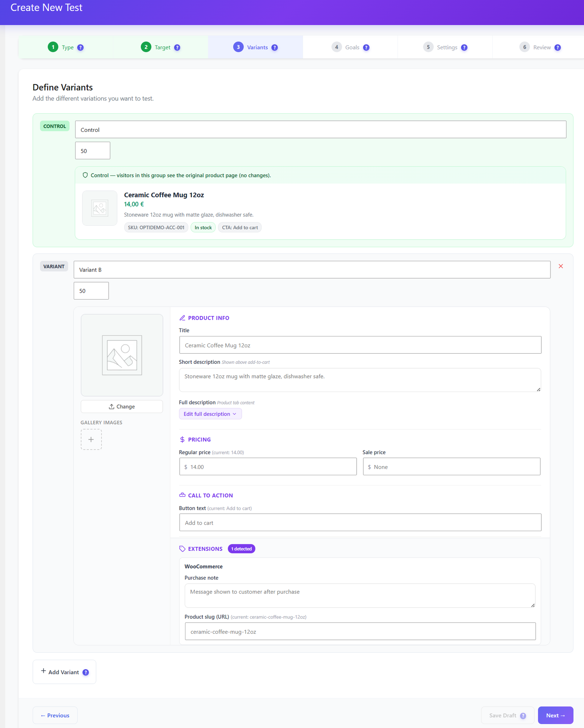Click the step 6 Review number circle

point(525,47)
